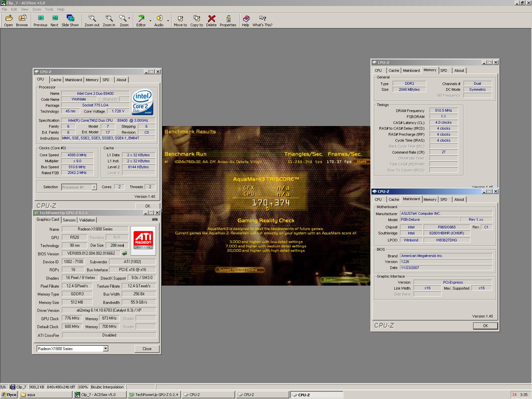Click the red 34 tray icon
The height and width of the screenshot is (399, 532).
pyautogui.click(x=514, y=395)
